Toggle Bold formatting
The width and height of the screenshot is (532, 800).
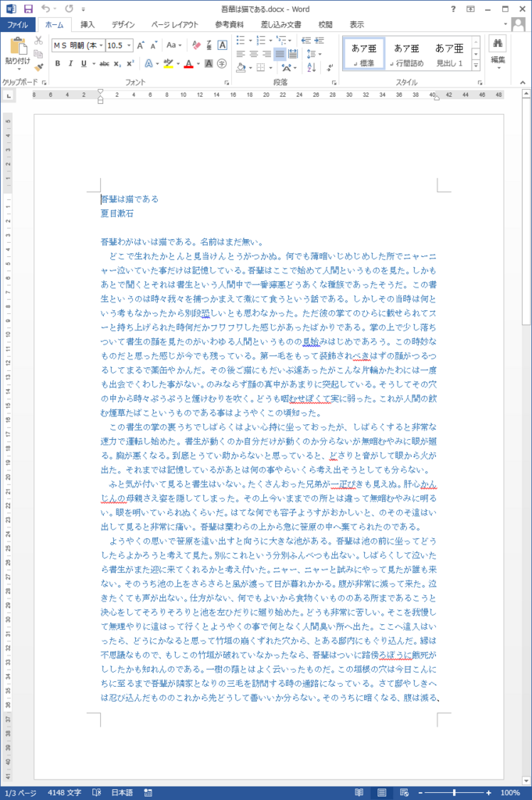tap(58, 64)
